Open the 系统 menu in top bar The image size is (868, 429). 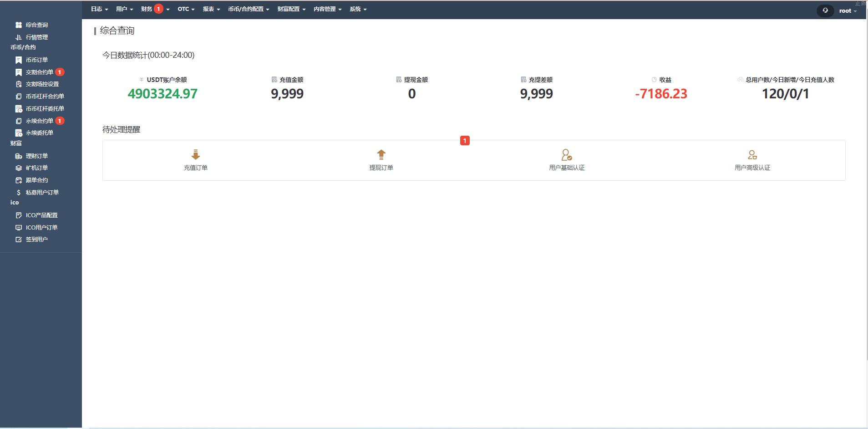click(x=358, y=9)
